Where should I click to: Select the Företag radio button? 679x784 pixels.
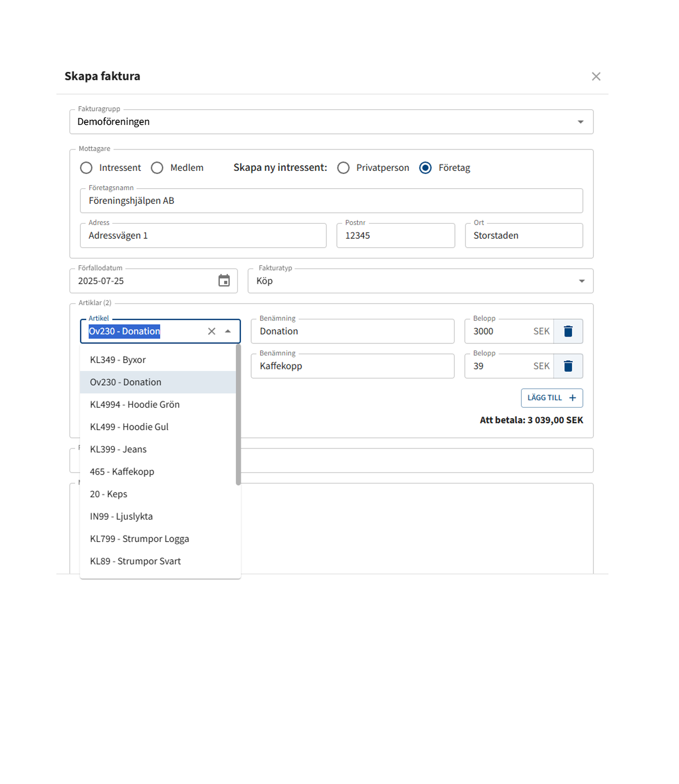point(426,168)
